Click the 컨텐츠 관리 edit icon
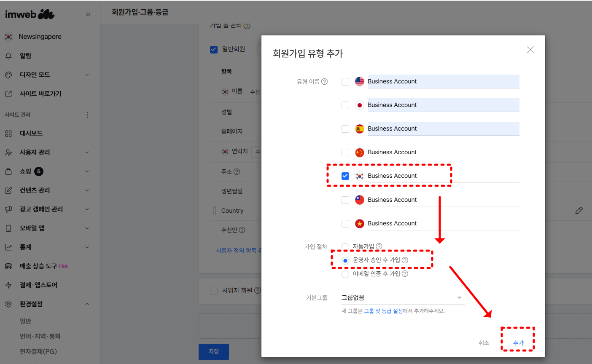Screen dimensions: 592x364 [8, 190]
